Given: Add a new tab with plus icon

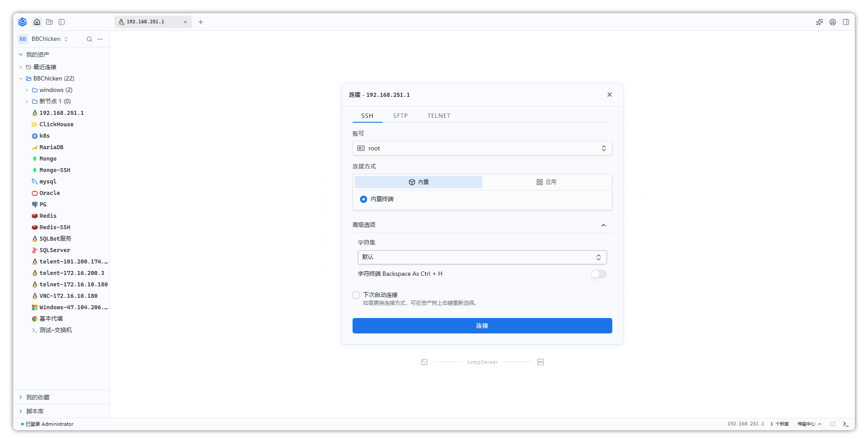Looking at the screenshot, I should click(201, 22).
